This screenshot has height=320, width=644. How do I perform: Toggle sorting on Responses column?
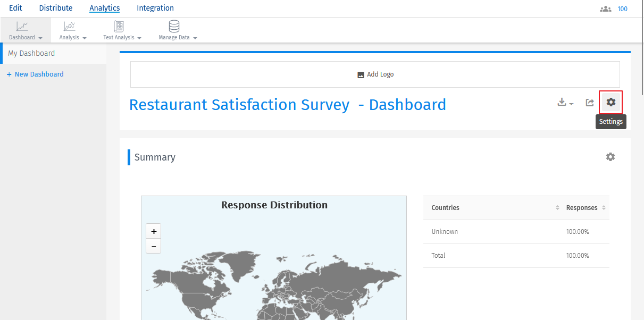click(x=604, y=208)
